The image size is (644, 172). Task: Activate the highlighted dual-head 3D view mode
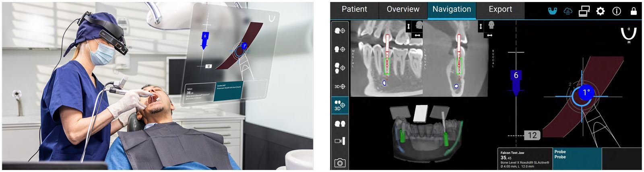[340, 105]
